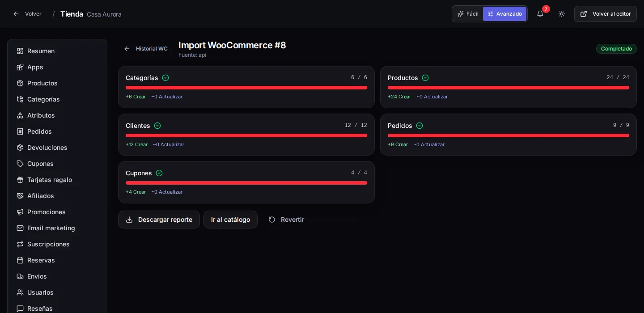Click the "6 / 6" Categorías count
The width and height of the screenshot is (644, 313).
point(359,78)
